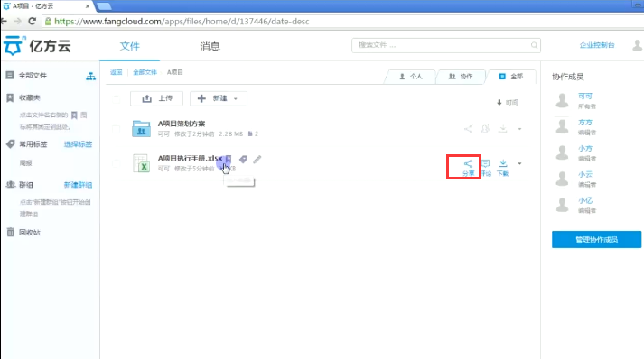Switch to the 消息 tab

(210, 46)
